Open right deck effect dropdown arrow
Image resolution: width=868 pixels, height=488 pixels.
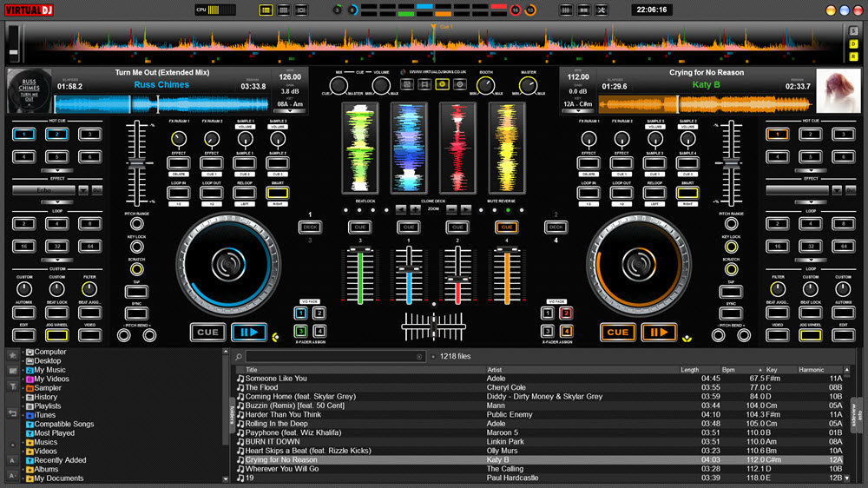tap(837, 190)
